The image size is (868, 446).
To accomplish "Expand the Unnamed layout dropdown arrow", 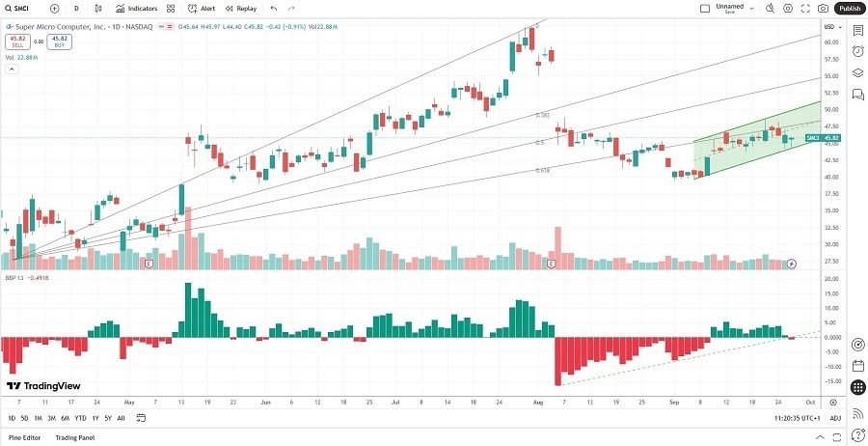I will point(753,8).
